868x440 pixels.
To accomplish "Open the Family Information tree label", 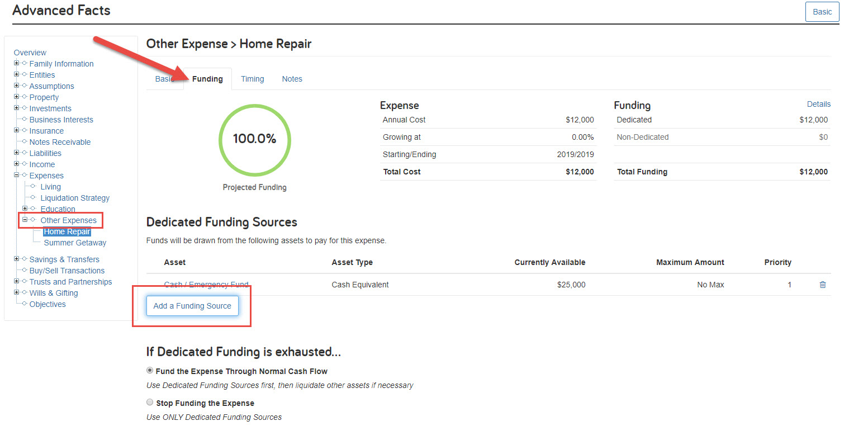I will (x=61, y=64).
